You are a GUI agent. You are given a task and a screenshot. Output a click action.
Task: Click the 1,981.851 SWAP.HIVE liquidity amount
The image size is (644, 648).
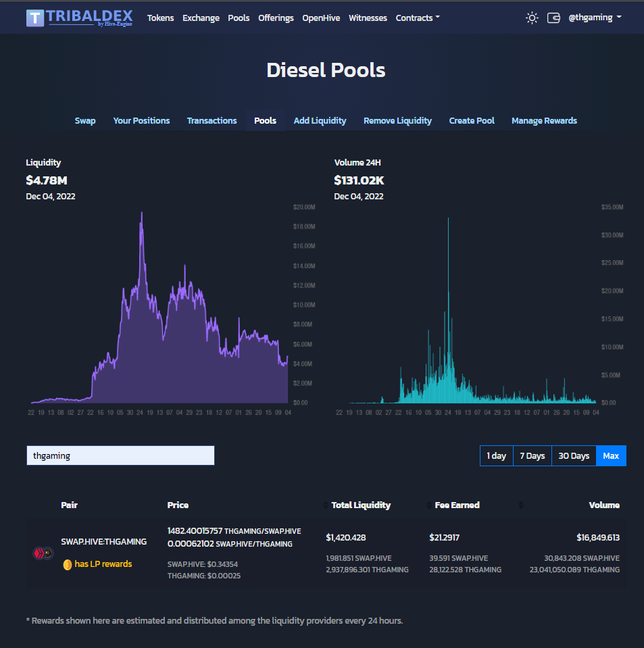click(359, 558)
